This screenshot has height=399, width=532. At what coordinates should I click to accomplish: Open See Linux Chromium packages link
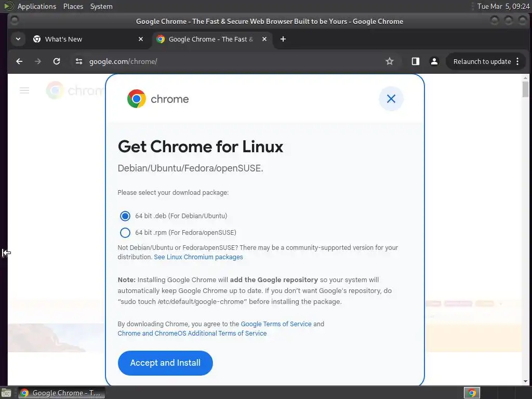click(x=198, y=257)
